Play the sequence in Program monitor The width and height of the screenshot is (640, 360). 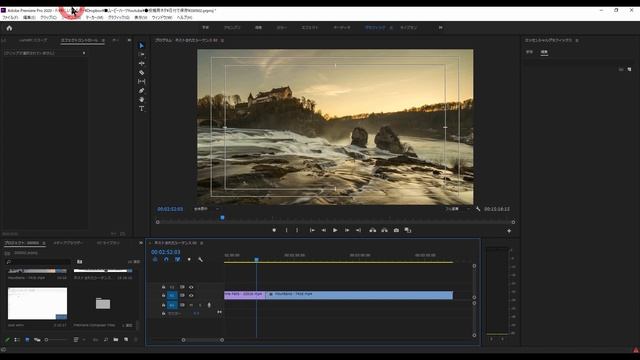point(335,230)
